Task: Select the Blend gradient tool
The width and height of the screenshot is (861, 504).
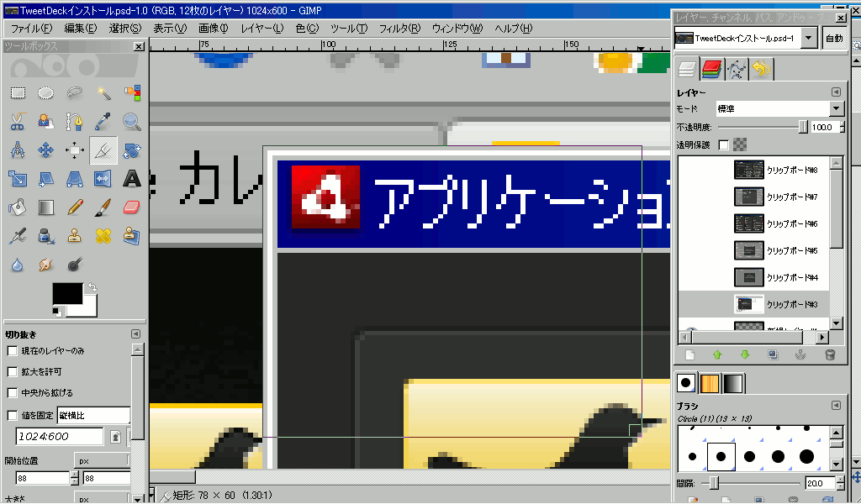Action: [45, 207]
